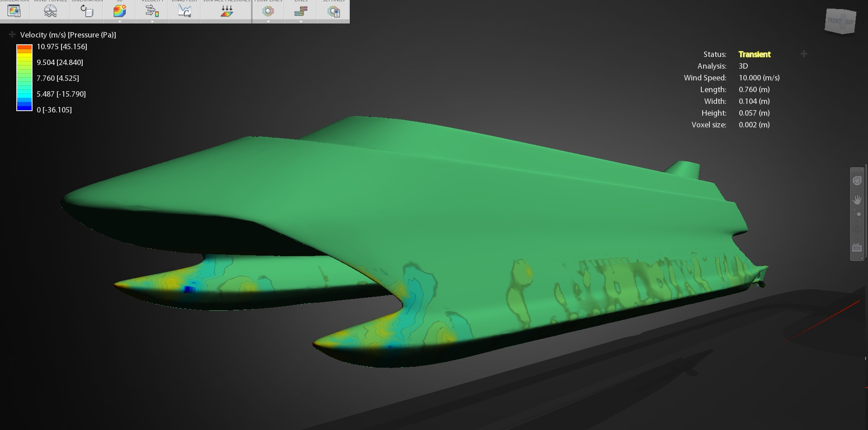Click the FRONT face of the ViewCube
This screenshot has width=868, height=430.
pyautogui.click(x=834, y=21)
